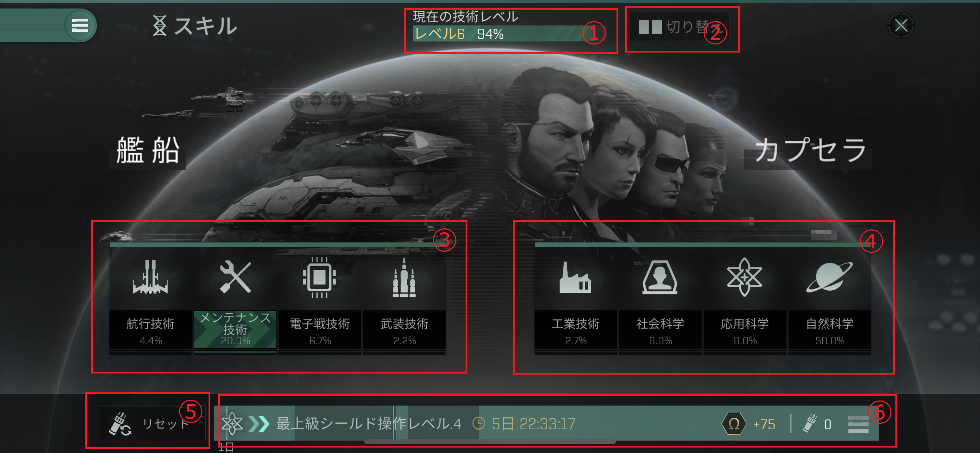
Task: Open the 航行技術 navigation skill icon
Action: coord(150,277)
